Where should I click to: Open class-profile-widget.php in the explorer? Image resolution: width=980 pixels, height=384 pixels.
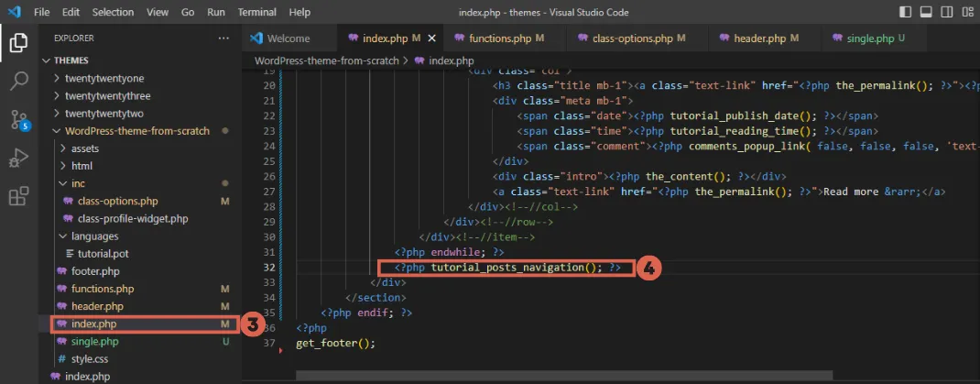click(133, 218)
